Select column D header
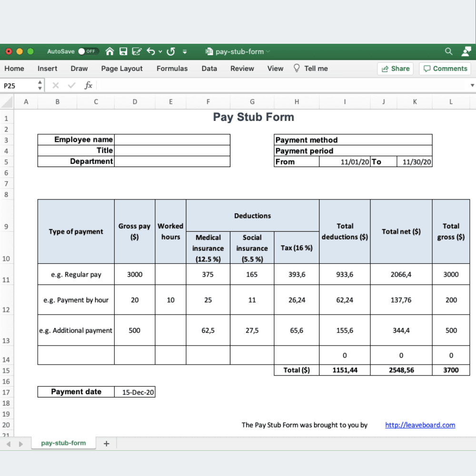Screen dimensions: 476x476 (135, 102)
